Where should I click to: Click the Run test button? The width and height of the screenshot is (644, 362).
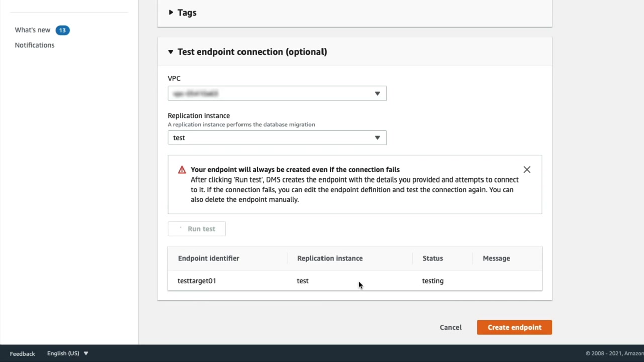[197, 229]
